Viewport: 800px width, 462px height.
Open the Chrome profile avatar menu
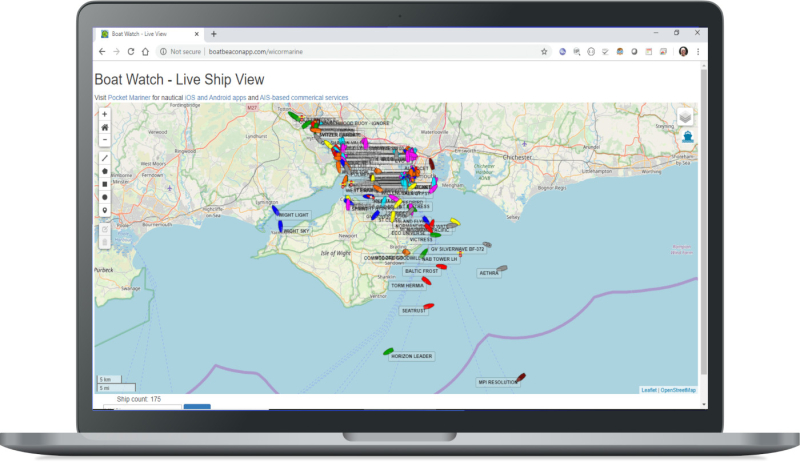click(683, 51)
